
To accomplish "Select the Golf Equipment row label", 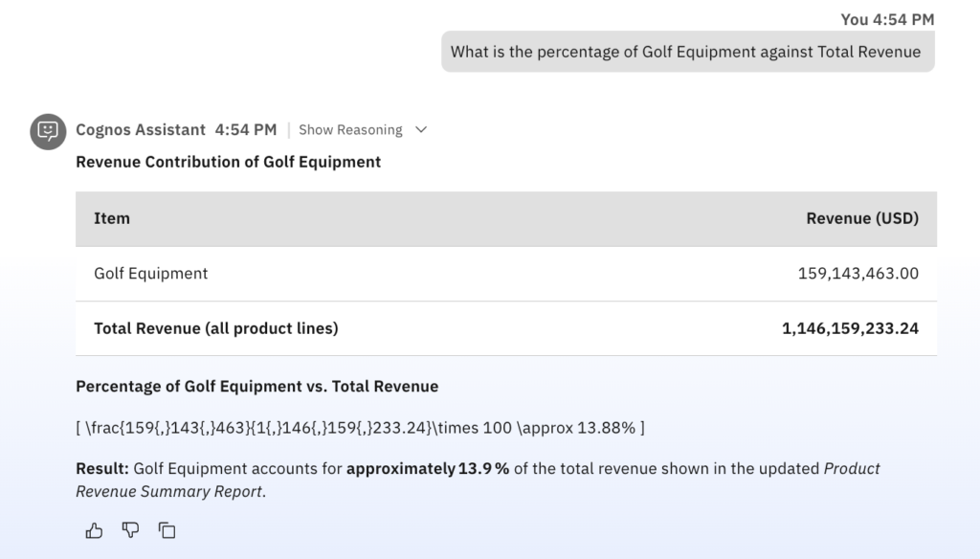I will coord(150,274).
